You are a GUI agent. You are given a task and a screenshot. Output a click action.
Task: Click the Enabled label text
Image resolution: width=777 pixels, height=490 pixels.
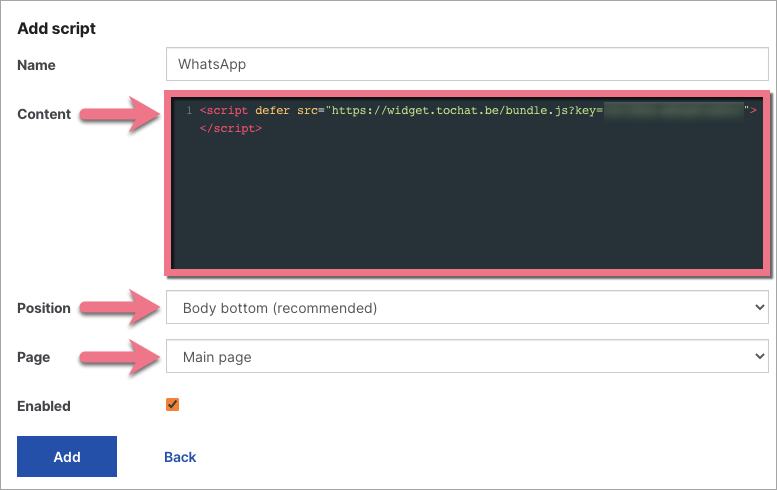click(44, 407)
